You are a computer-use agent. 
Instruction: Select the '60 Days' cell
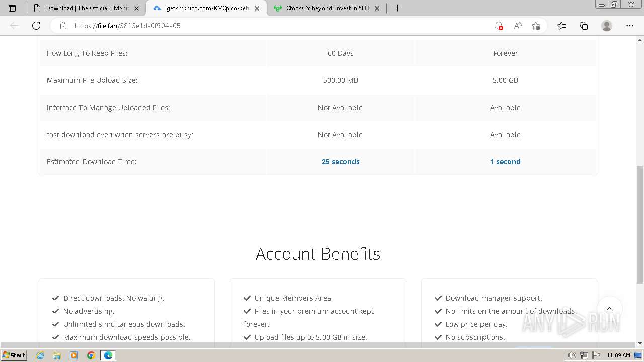point(341,53)
